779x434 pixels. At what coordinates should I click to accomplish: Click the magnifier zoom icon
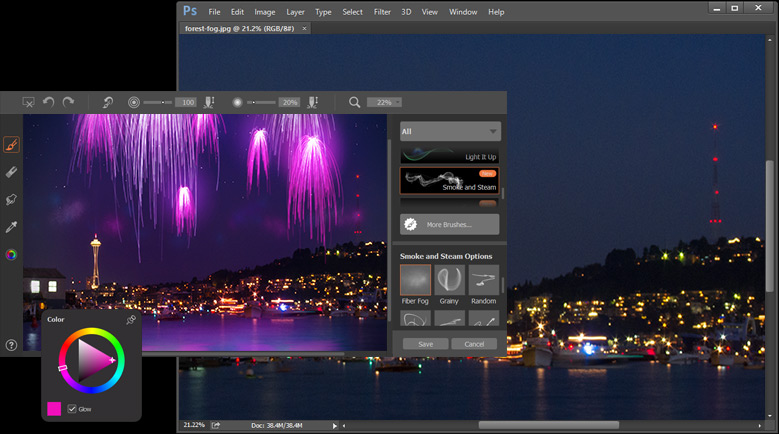tap(354, 102)
